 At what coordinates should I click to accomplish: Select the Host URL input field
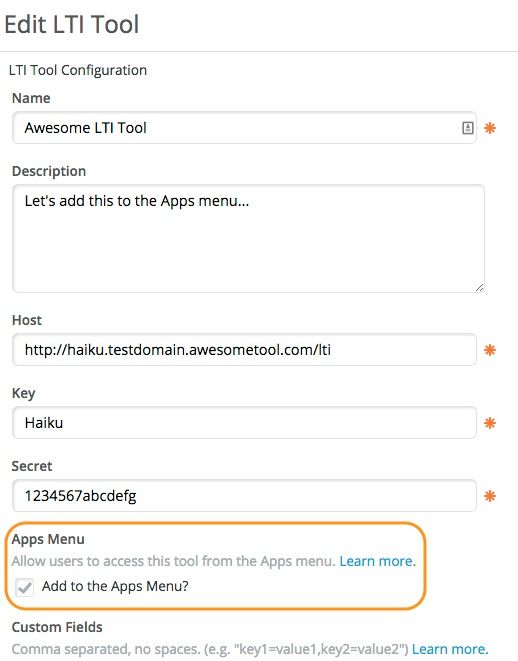click(244, 350)
